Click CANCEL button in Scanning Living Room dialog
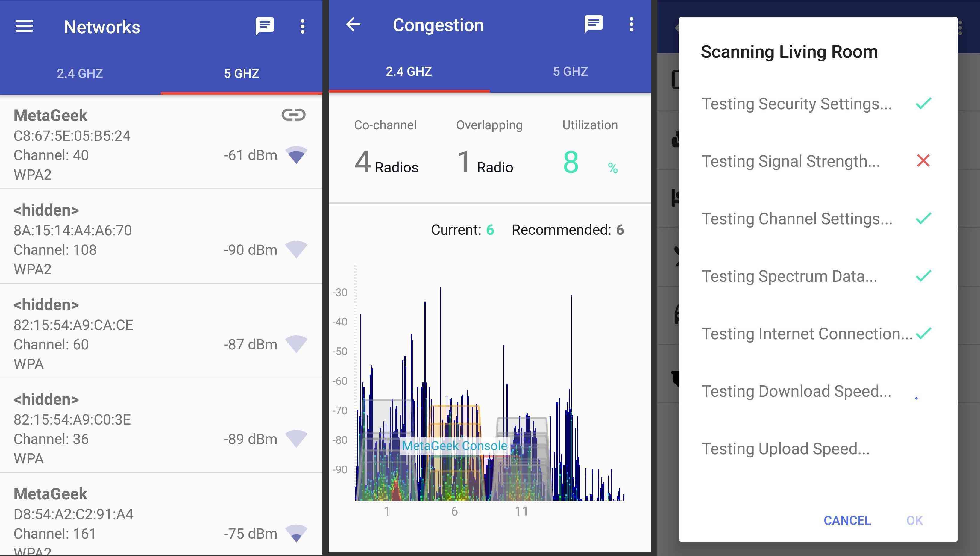Image resolution: width=980 pixels, height=556 pixels. (x=847, y=520)
